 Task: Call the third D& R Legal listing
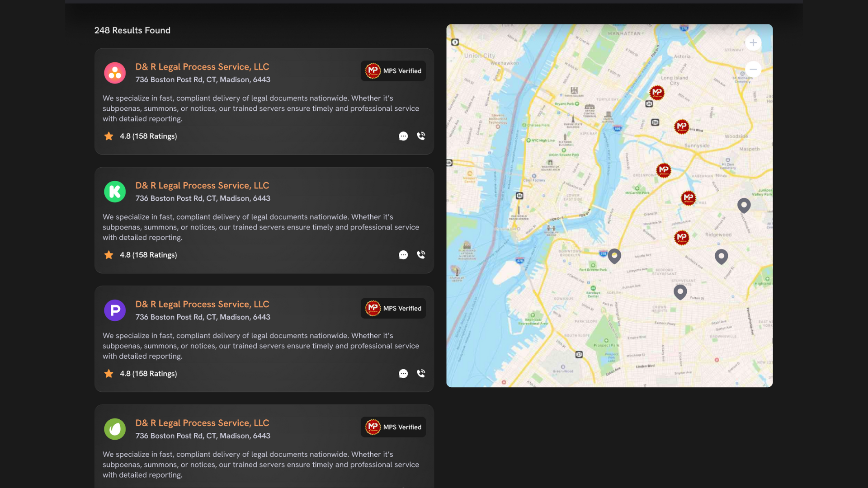coord(421,374)
